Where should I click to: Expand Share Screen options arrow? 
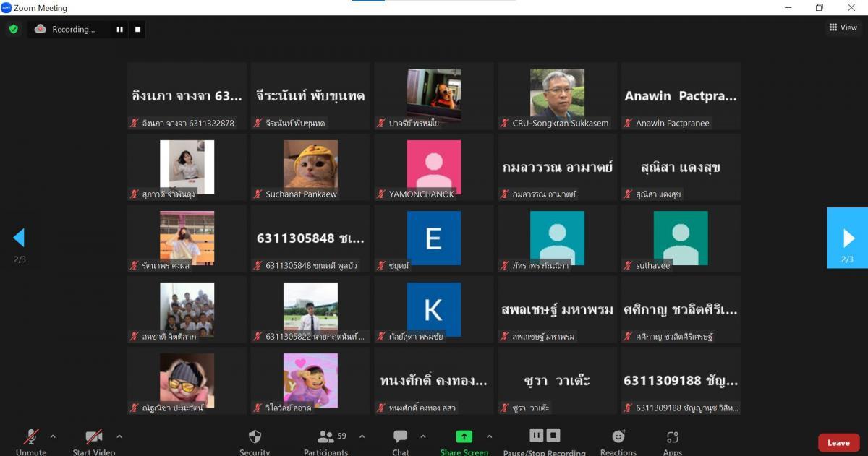[x=490, y=436]
